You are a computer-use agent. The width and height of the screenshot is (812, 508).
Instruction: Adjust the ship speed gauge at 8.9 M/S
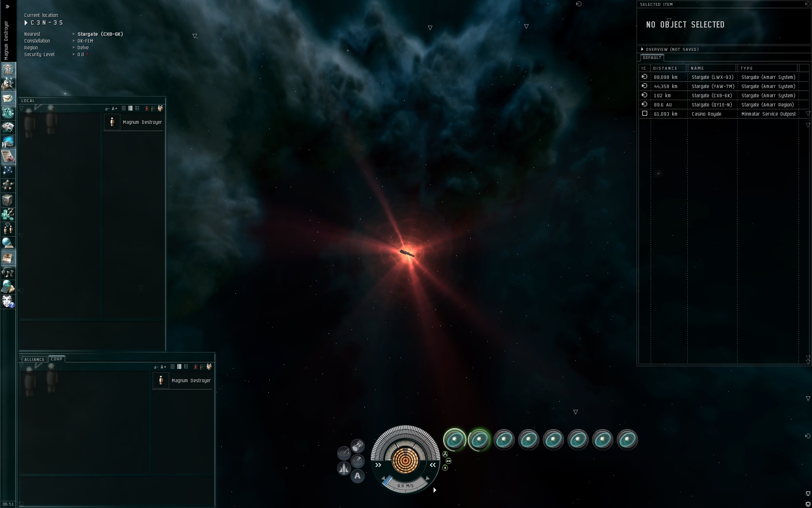tap(405, 485)
